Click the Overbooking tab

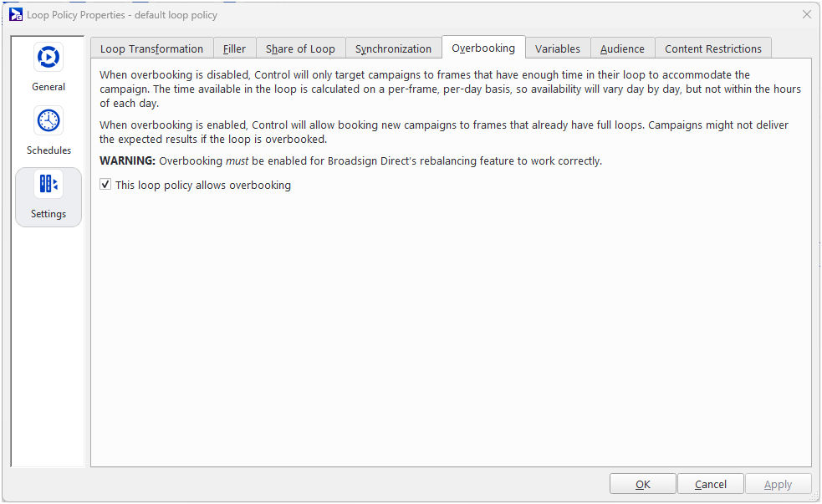click(x=483, y=48)
